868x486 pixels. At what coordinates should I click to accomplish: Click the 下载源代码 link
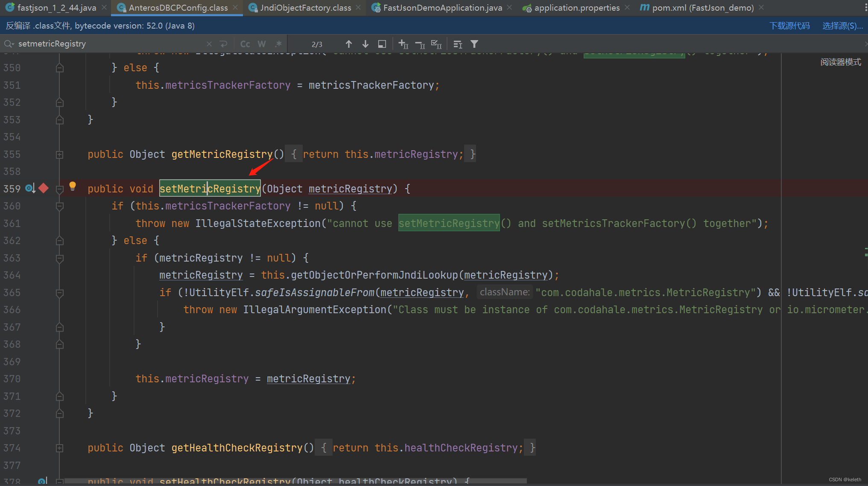[789, 25]
